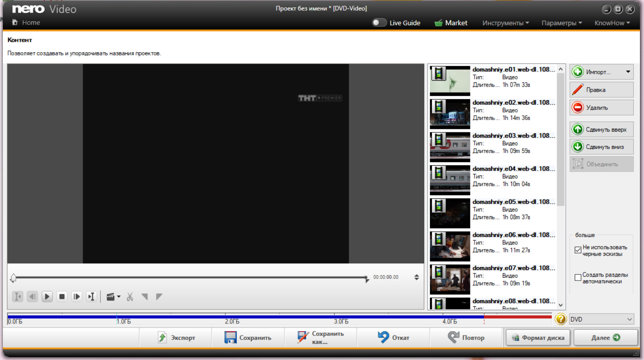Proceed with the Далее button

pos(606,338)
